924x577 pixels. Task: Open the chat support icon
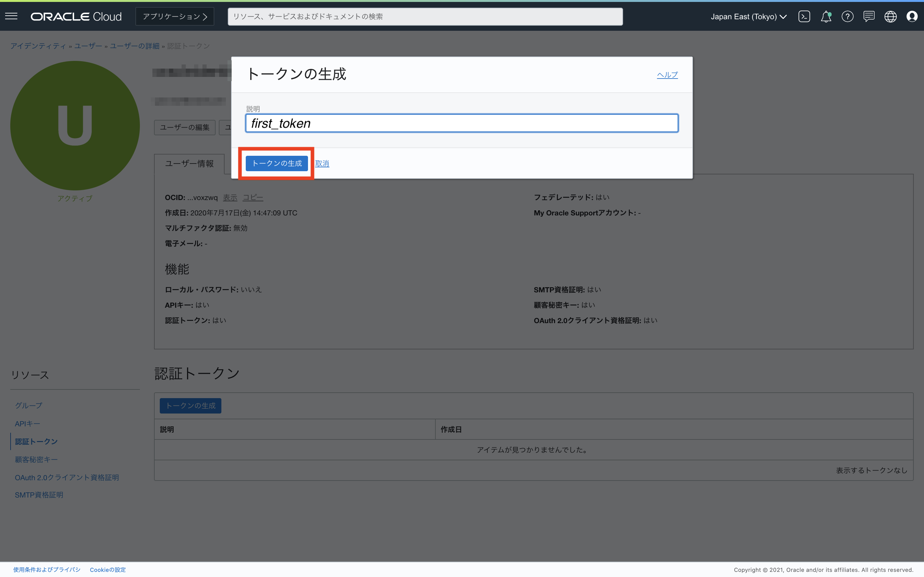pos(869,16)
